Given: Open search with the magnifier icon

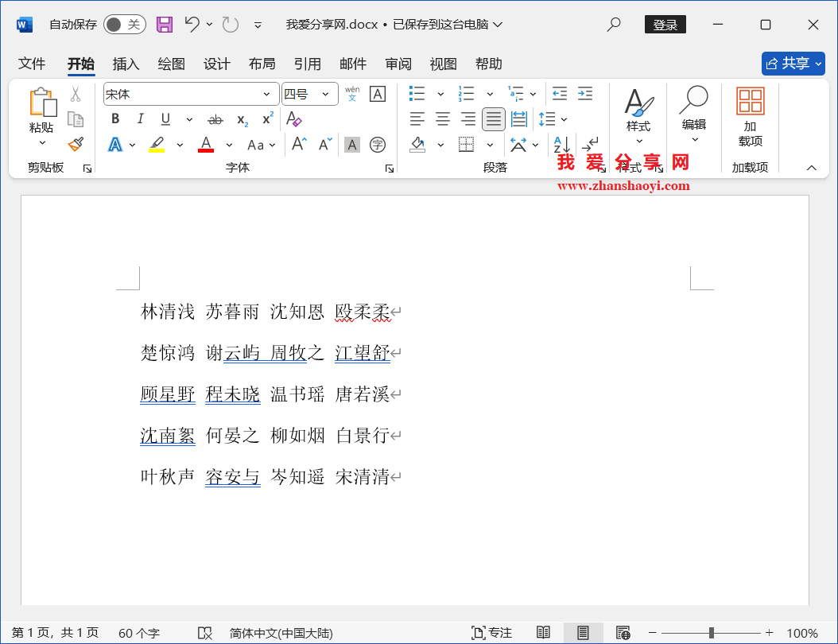Looking at the screenshot, I should click(x=614, y=24).
